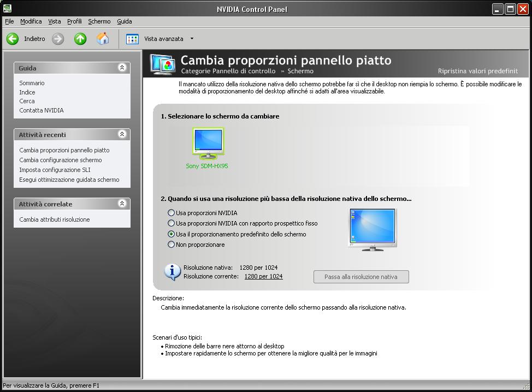Select the Sony SDM-HX95 monitor icon
This screenshot has height=392, width=532.
pyautogui.click(x=208, y=143)
